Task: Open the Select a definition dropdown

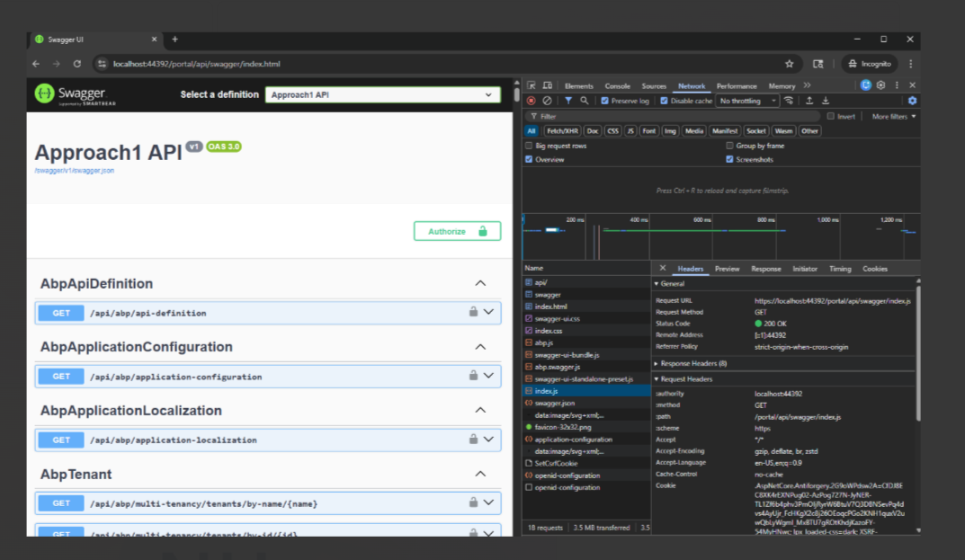Action: 382,94
